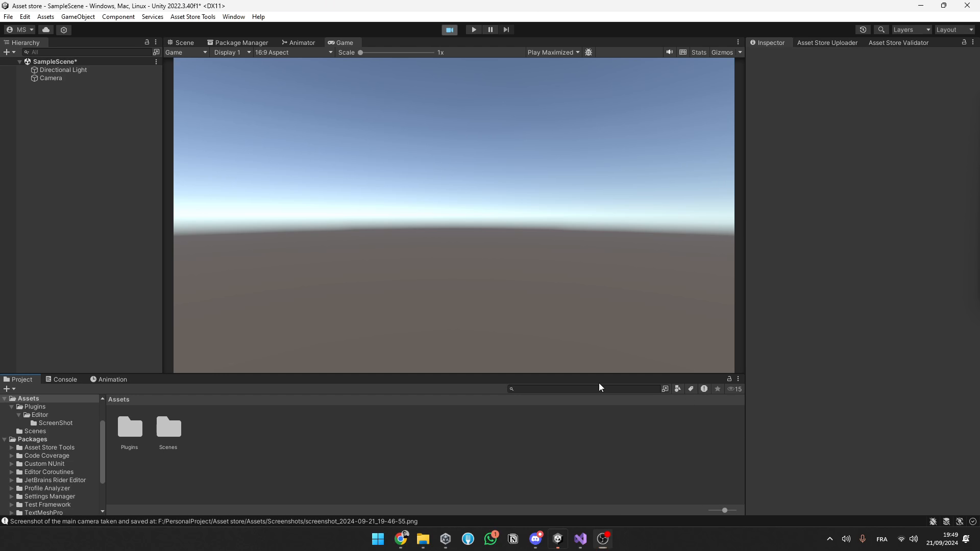The height and width of the screenshot is (551, 980).
Task: Click the camera screenshot icon in the toolbar
Action: click(x=450, y=30)
